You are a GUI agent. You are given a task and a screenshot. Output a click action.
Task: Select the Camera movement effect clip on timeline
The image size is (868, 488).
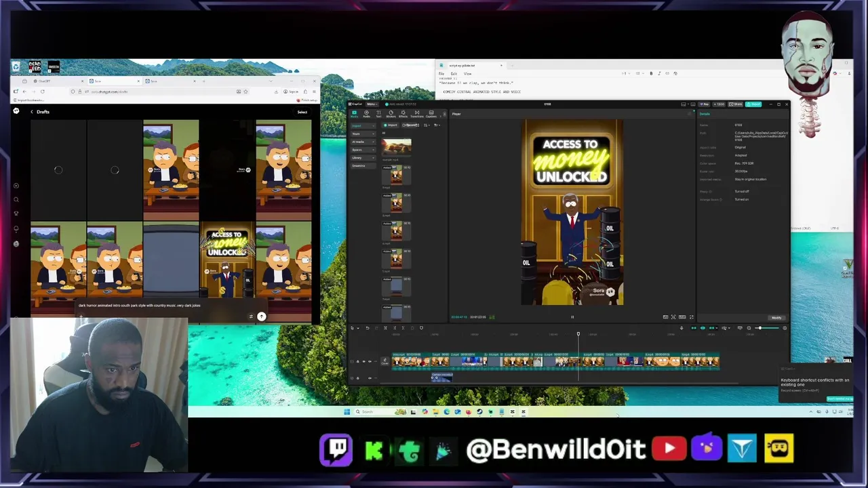tap(442, 378)
